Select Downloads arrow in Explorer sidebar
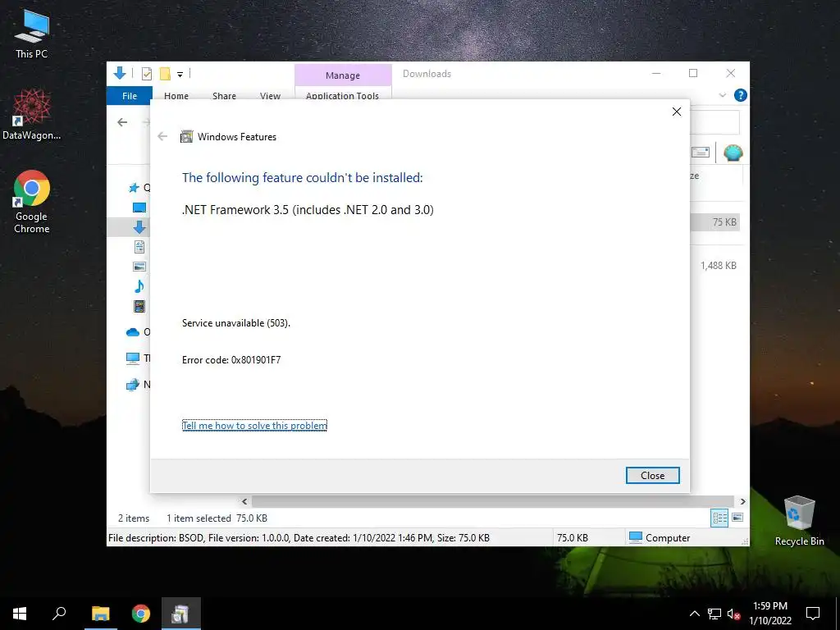The height and width of the screenshot is (630, 840). (139, 227)
